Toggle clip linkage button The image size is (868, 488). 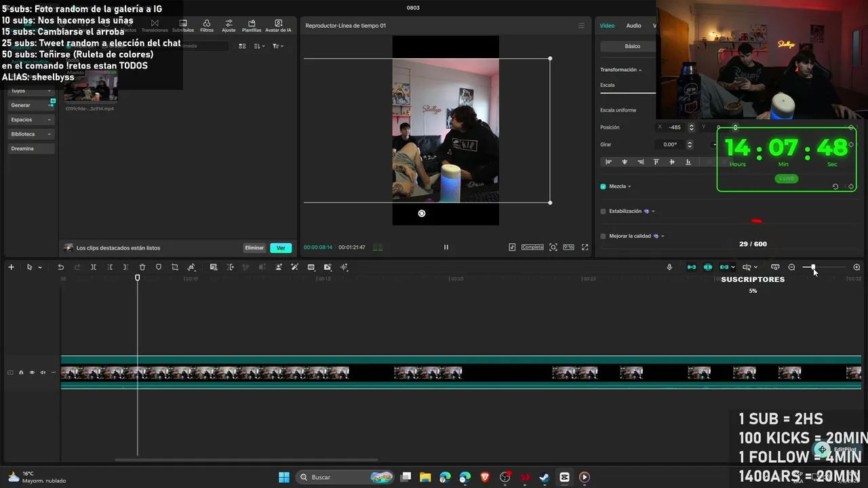coord(724,267)
